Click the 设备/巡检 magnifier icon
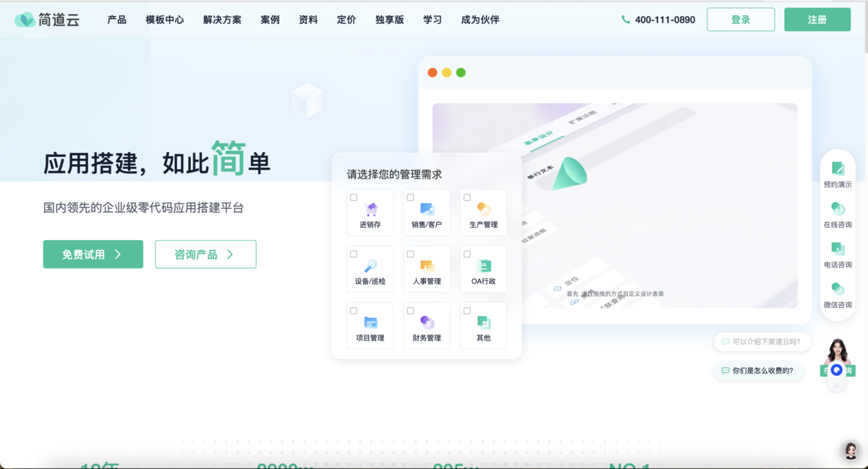This screenshot has width=868, height=469. click(370, 264)
